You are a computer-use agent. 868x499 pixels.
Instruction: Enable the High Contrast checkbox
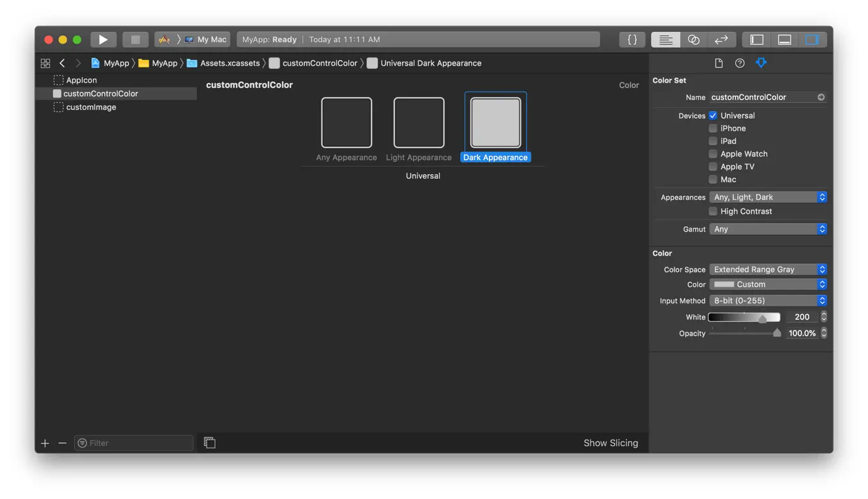[x=713, y=211]
